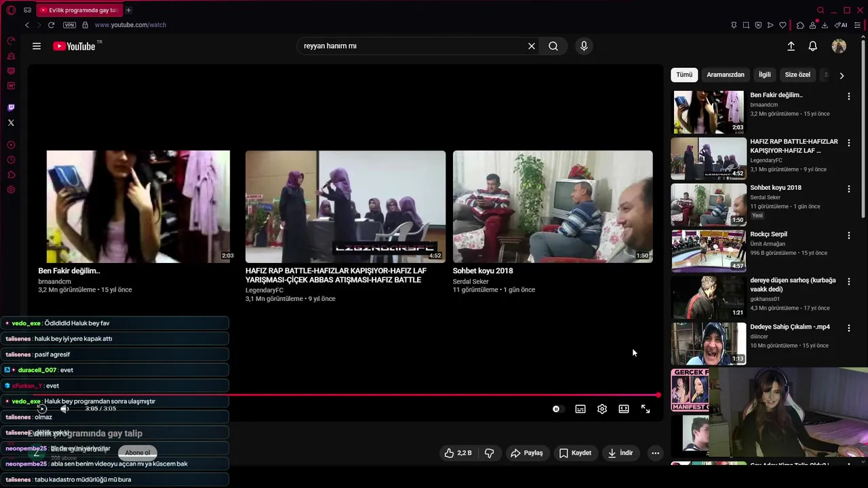This screenshot has height=488, width=868.
Task: Open endscreen 'Sohbet koyu 2018' large thumbnail
Action: (553, 207)
